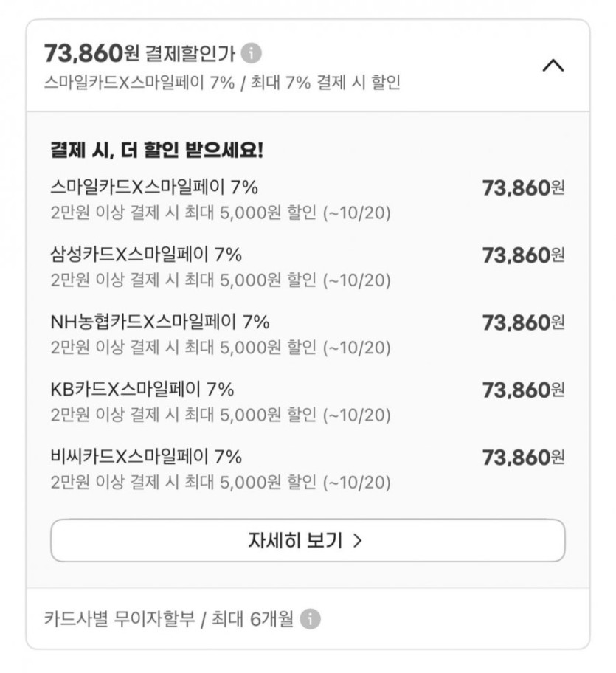This screenshot has width=616, height=673.
Task: Click info icon beside 최대 6개월
Action: tap(311, 618)
